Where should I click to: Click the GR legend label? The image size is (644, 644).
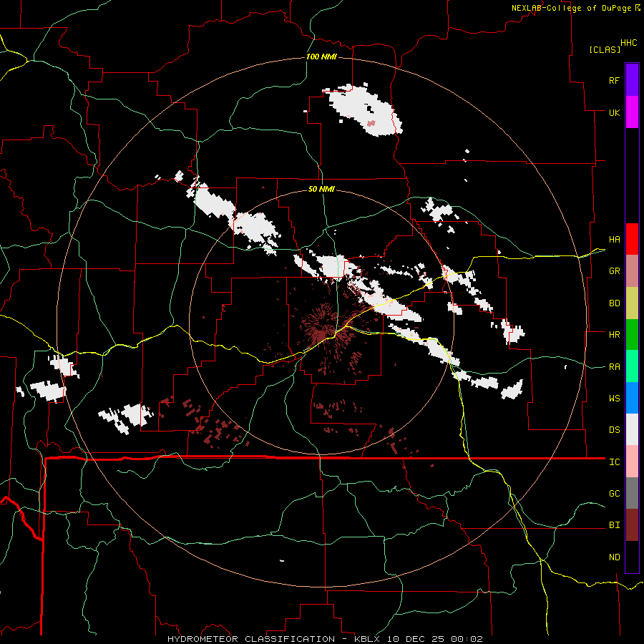(614, 271)
